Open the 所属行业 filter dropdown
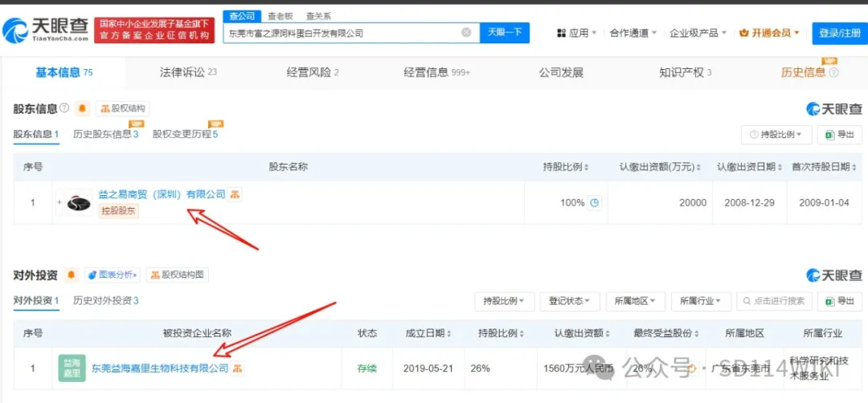Screen dimensions: 868x403 [701, 301]
